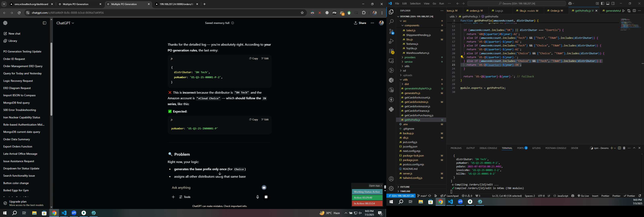Open File Explorer from left taskbar

pyautogui.click(x=34, y=213)
